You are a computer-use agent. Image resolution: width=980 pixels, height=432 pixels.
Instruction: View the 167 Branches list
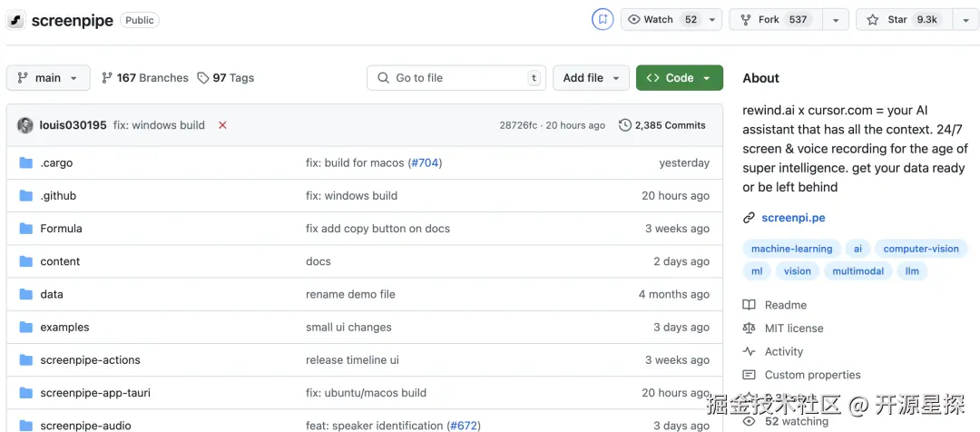pos(145,78)
